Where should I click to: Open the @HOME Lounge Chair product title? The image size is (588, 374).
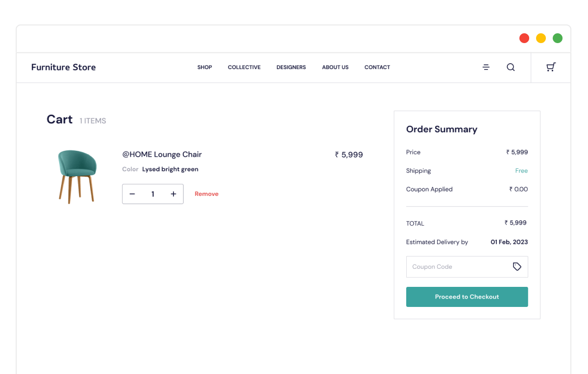pyautogui.click(x=162, y=155)
